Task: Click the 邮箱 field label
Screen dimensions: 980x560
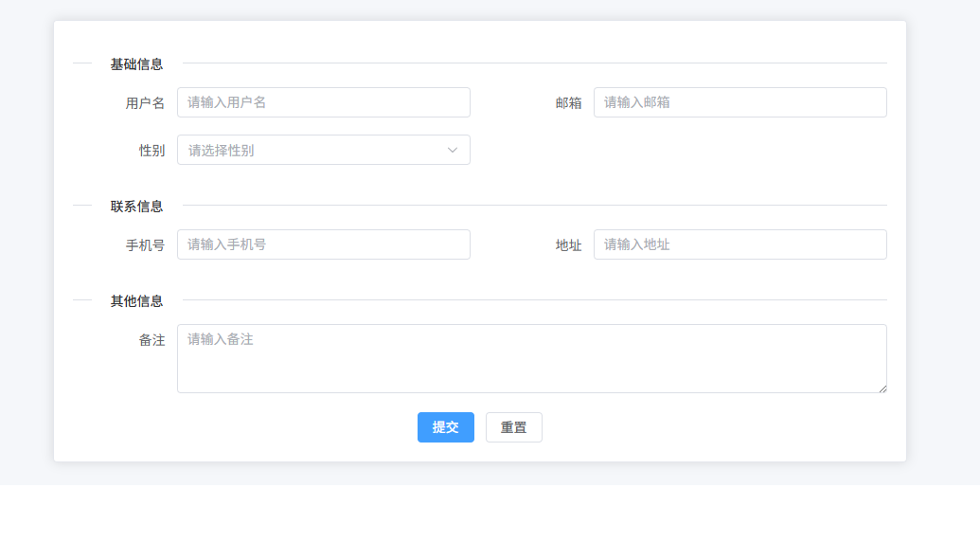Action: point(568,103)
